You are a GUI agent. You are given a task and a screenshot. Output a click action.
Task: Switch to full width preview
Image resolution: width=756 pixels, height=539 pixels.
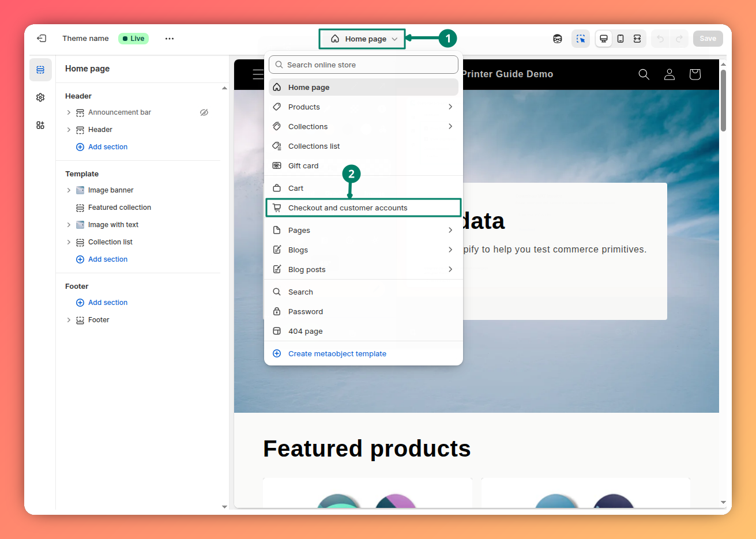(x=637, y=38)
